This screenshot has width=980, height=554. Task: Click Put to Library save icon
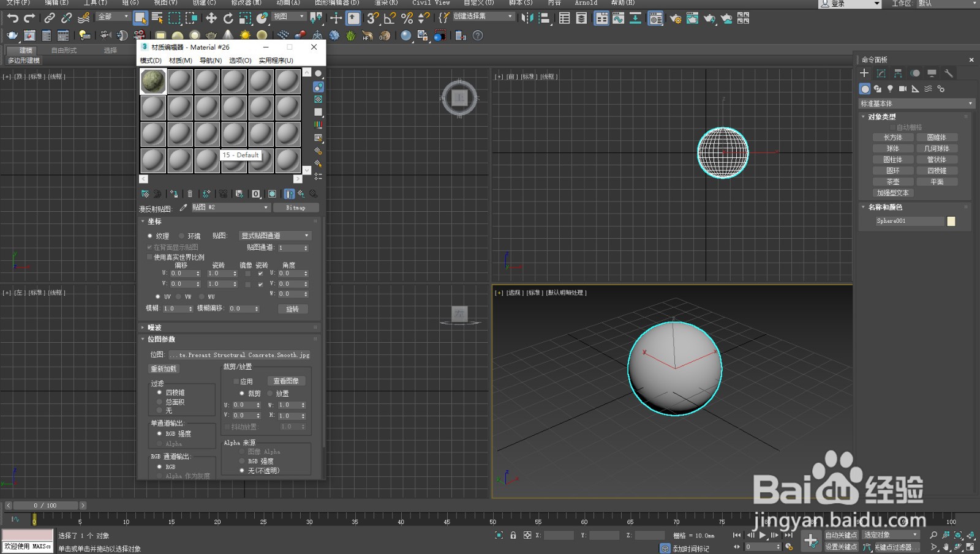pyautogui.click(x=239, y=194)
